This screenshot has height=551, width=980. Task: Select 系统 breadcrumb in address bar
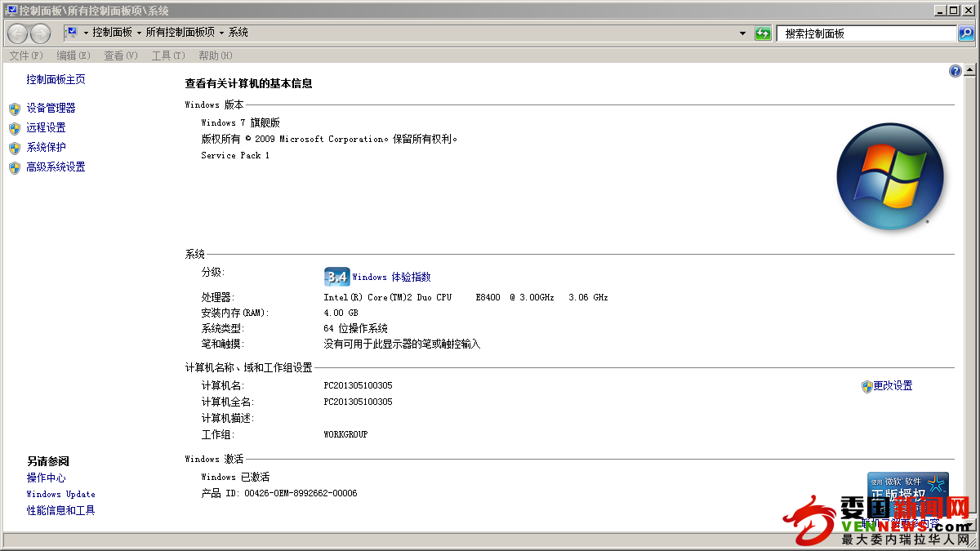[238, 33]
